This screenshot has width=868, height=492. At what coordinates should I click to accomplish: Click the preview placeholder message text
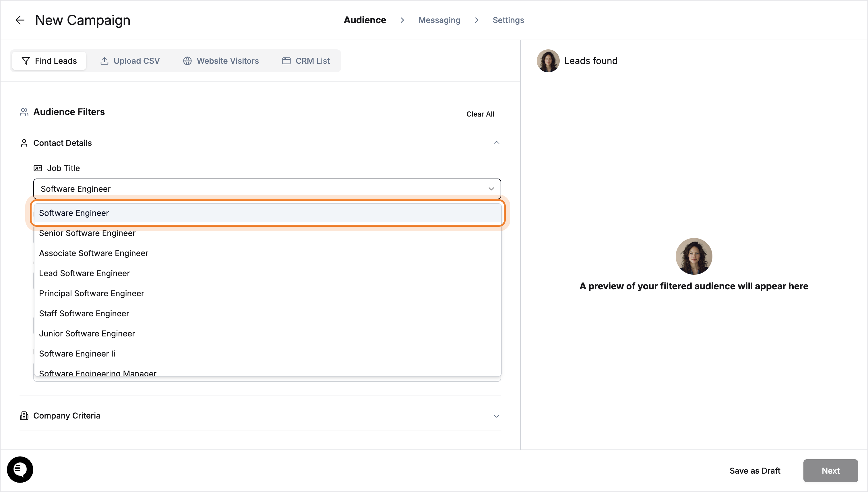coord(694,286)
